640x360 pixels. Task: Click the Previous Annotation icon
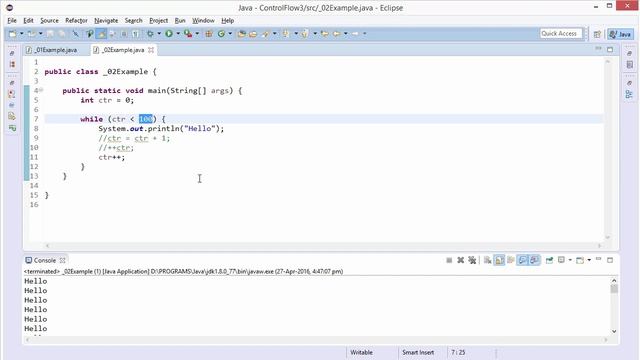pyautogui.click(x=305, y=34)
